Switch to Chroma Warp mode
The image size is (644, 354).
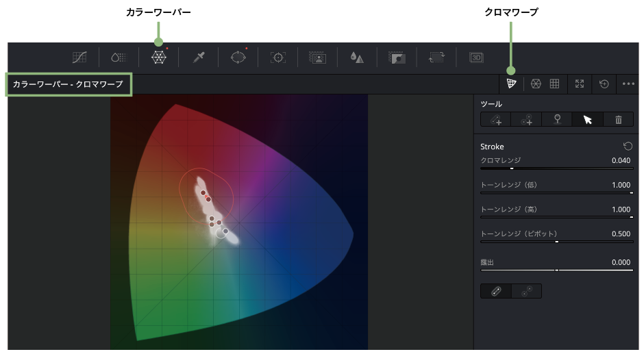510,84
